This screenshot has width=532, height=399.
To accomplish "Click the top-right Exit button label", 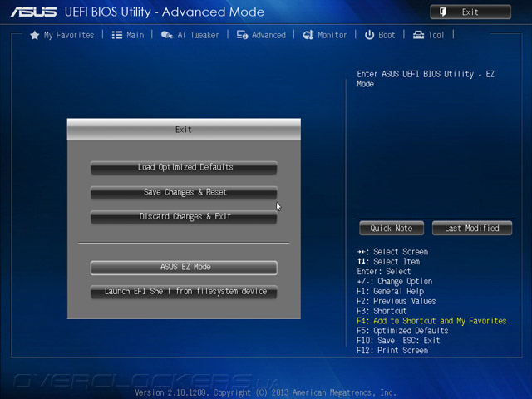I will 470,12.
